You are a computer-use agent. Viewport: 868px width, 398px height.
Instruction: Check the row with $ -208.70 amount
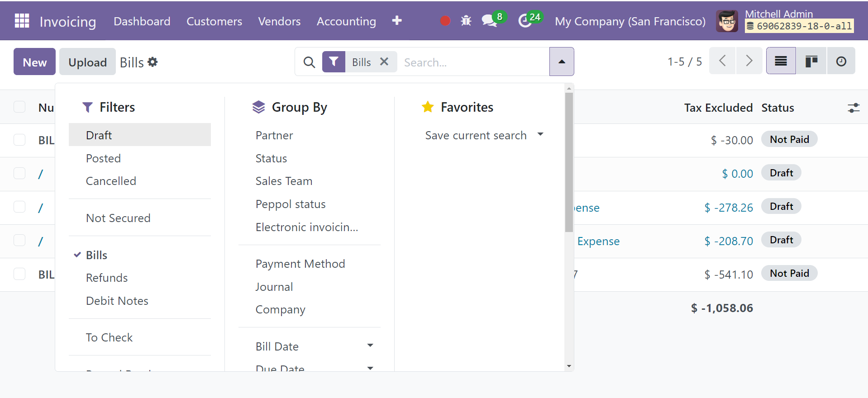point(19,240)
